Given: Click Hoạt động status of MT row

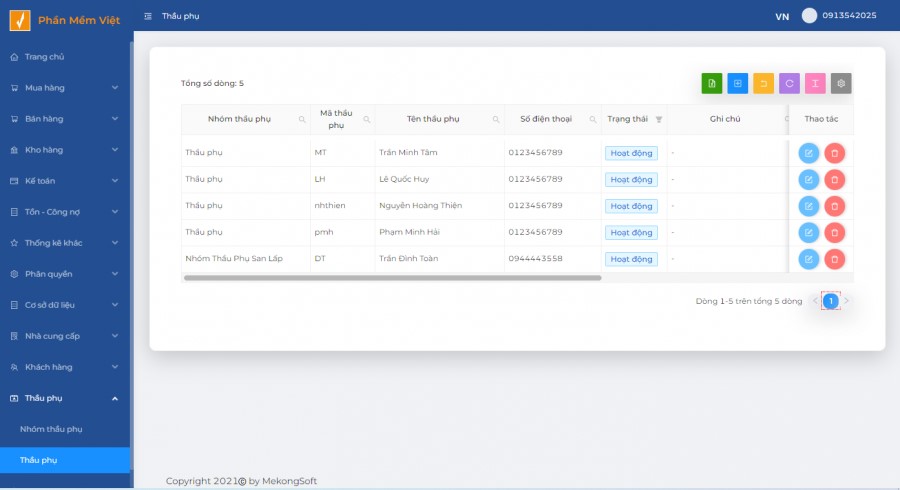Looking at the screenshot, I should (631, 153).
